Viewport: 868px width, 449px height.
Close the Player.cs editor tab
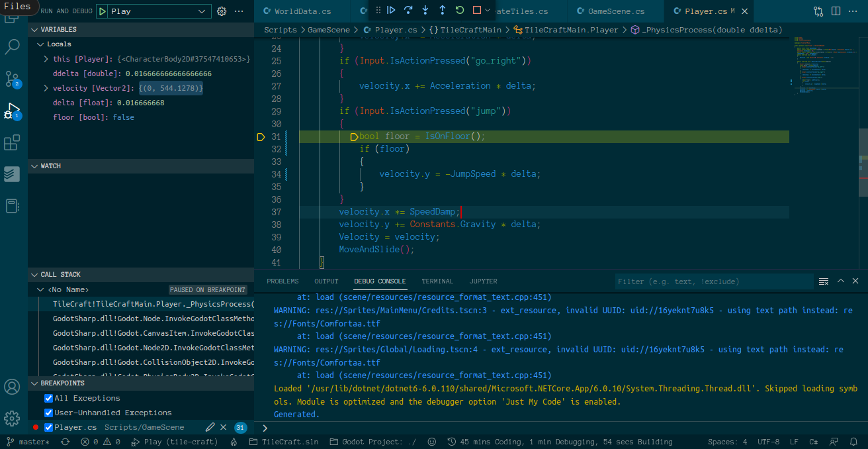tap(743, 11)
